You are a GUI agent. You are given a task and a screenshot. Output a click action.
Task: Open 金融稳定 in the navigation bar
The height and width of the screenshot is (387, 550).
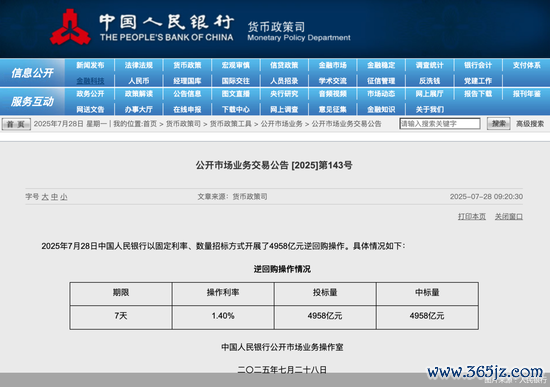[x=381, y=65]
